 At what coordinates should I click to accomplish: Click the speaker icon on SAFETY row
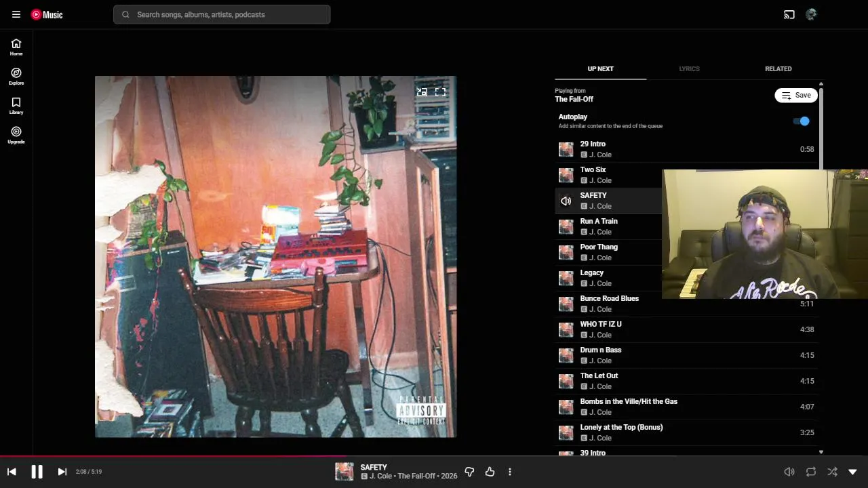pyautogui.click(x=566, y=201)
